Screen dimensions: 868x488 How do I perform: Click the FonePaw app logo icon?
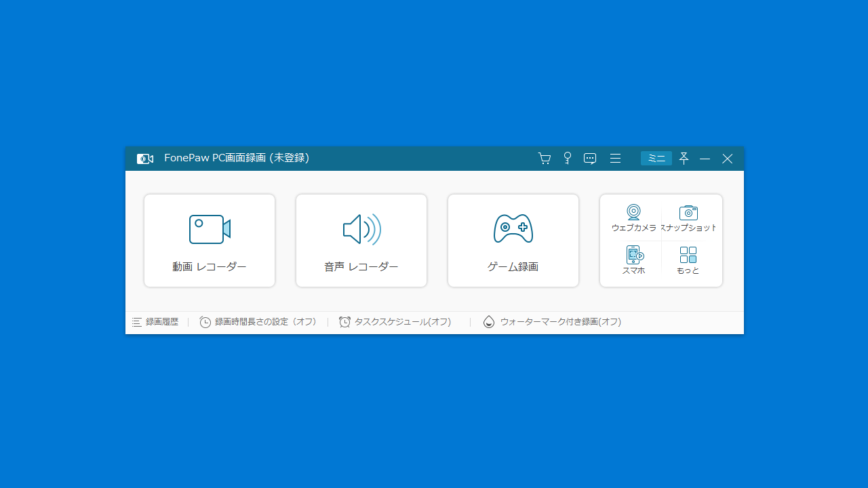tap(145, 159)
